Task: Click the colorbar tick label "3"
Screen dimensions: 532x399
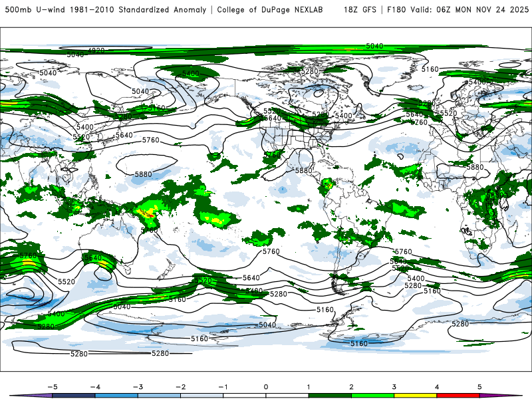Action: click(x=394, y=387)
